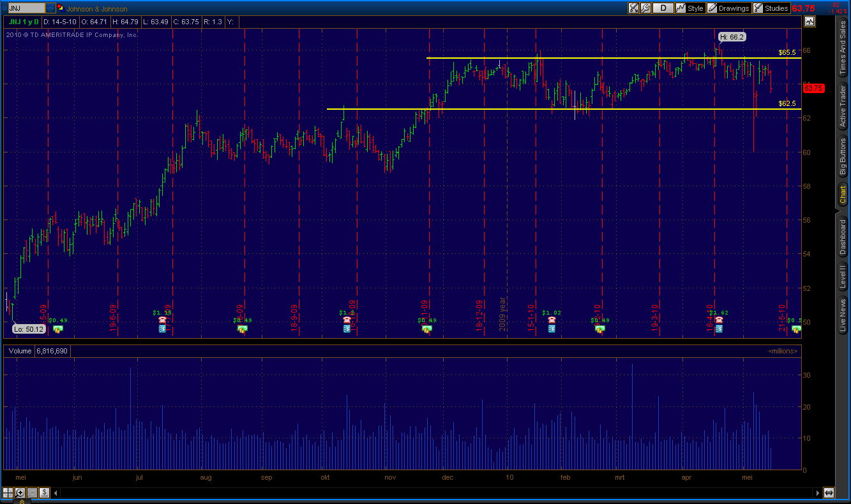Click the tiny chart icon above price axis
Viewport: 851px width, 504px height.
point(810,21)
